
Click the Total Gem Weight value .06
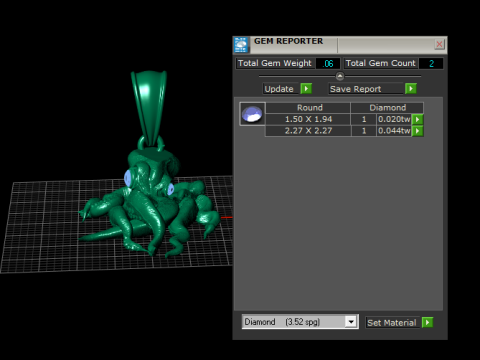(x=328, y=63)
